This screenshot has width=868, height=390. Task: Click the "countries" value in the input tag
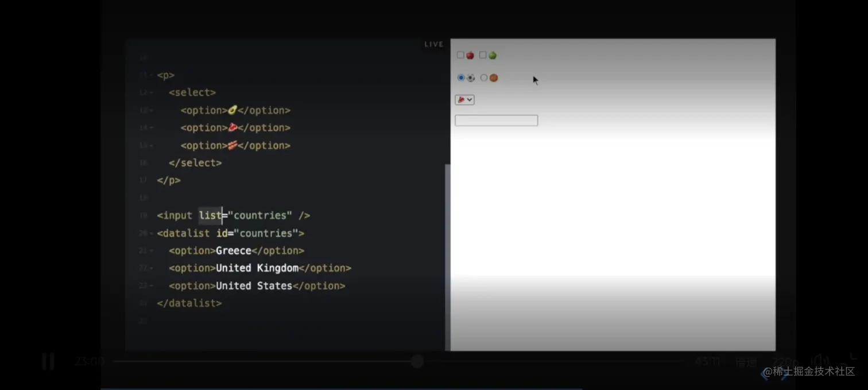coord(260,216)
